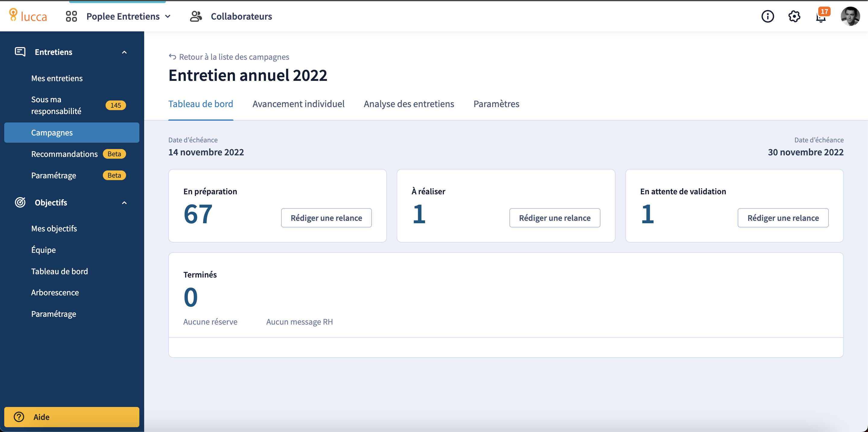The image size is (868, 432).
Task: Click the 67 En préparation count
Action: pos(198,214)
